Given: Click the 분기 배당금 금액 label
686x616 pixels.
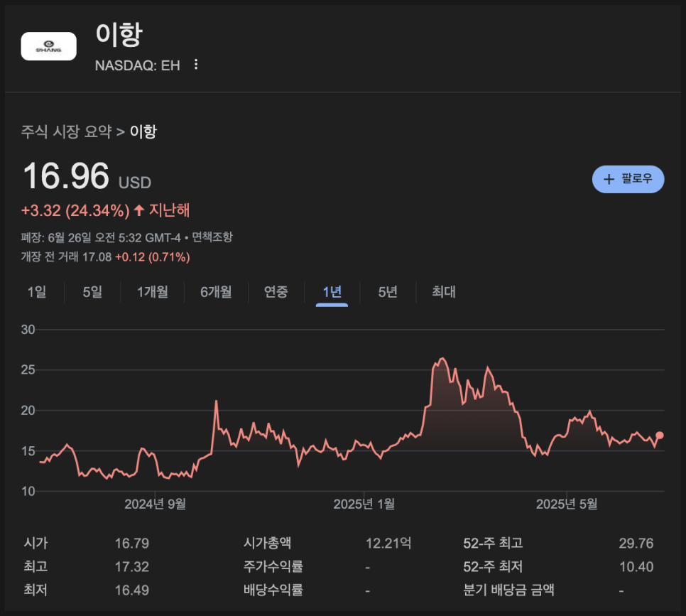Looking at the screenshot, I should (x=508, y=590).
